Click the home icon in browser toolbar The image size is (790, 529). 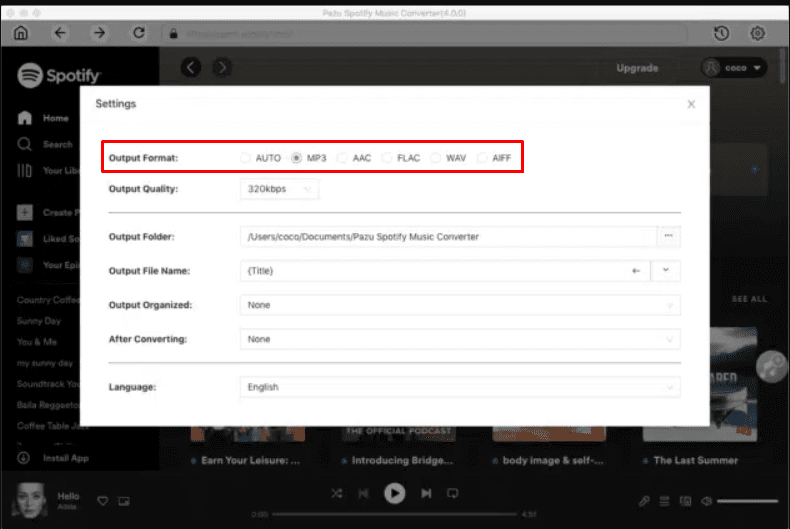[x=21, y=33]
